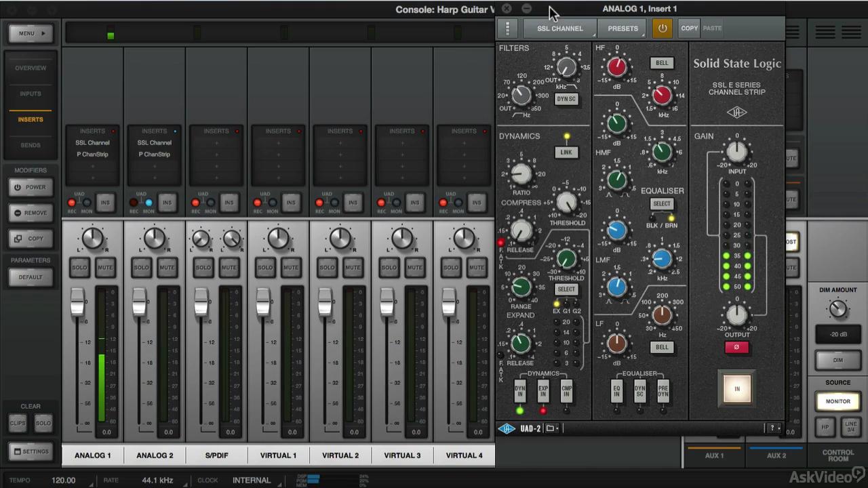868x488 pixels.
Task: Click the ANALOG 1 INS button
Action: [x=105, y=203]
